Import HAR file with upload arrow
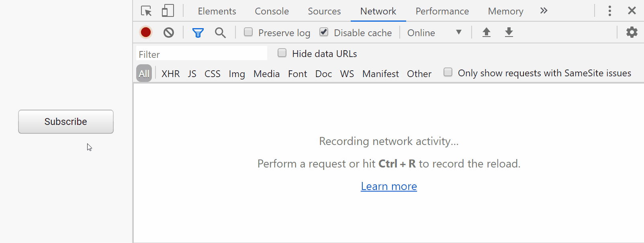The height and width of the screenshot is (243, 644). click(x=487, y=32)
